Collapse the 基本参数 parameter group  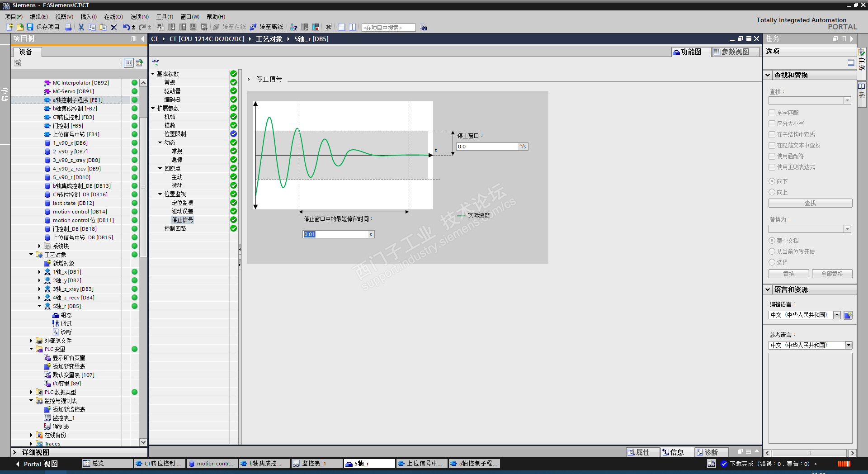(x=153, y=74)
